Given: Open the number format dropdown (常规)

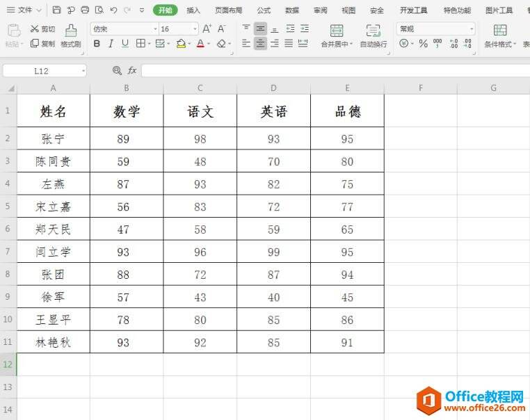Looking at the screenshot, I should point(472,29).
